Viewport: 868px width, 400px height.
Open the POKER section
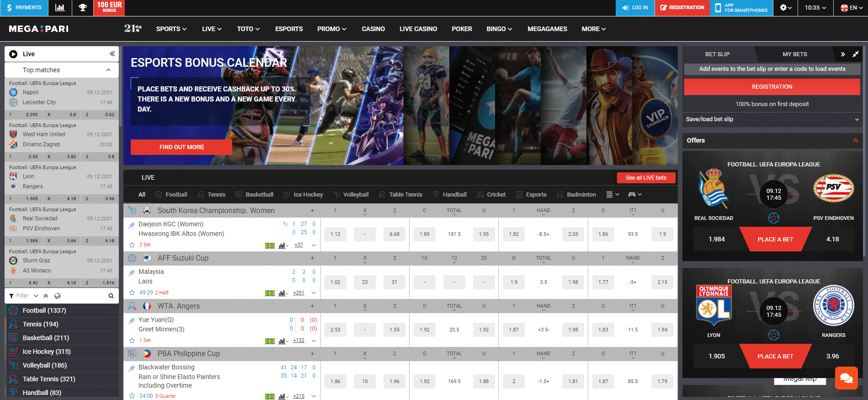[x=462, y=29]
